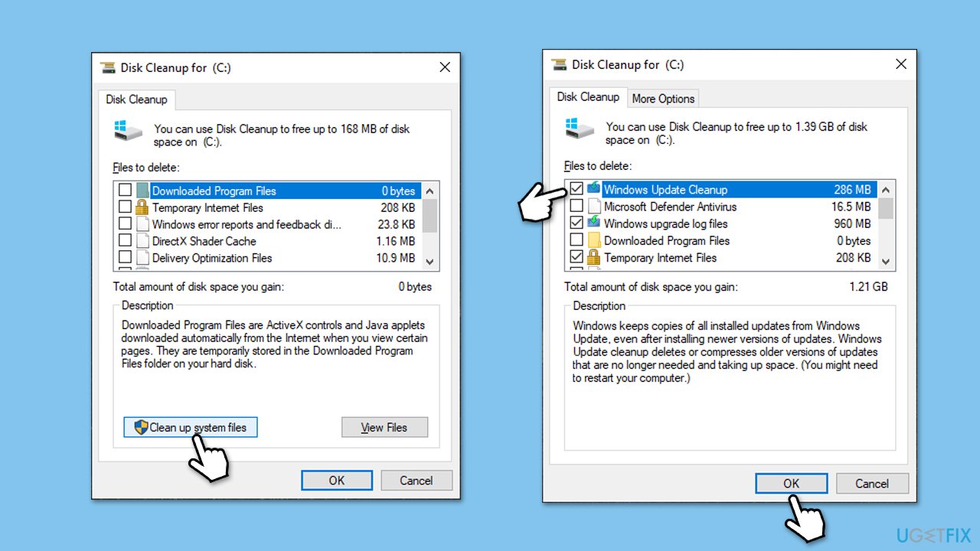The width and height of the screenshot is (980, 551).
Task: Click Downloaded Program Files icon in left window
Action: pos(142,191)
